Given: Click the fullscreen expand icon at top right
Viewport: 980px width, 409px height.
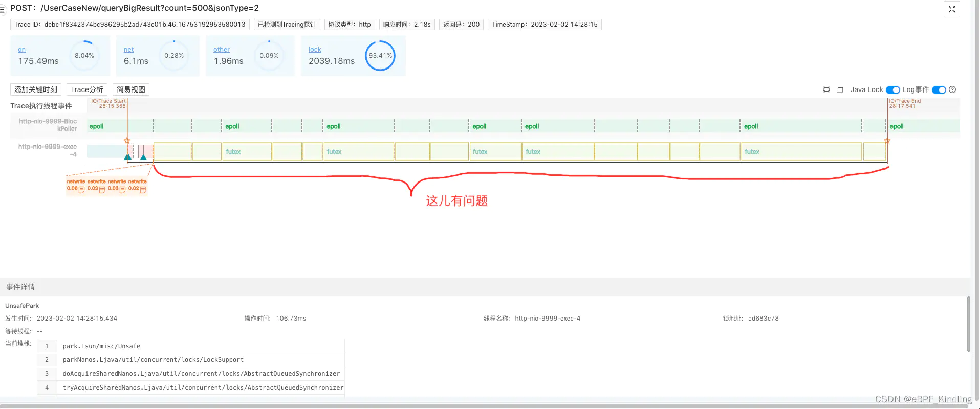Looking at the screenshot, I should (x=951, y=9).
